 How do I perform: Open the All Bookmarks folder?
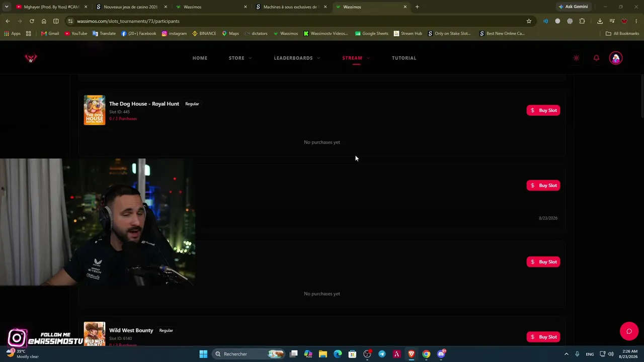tap(622, 34)
